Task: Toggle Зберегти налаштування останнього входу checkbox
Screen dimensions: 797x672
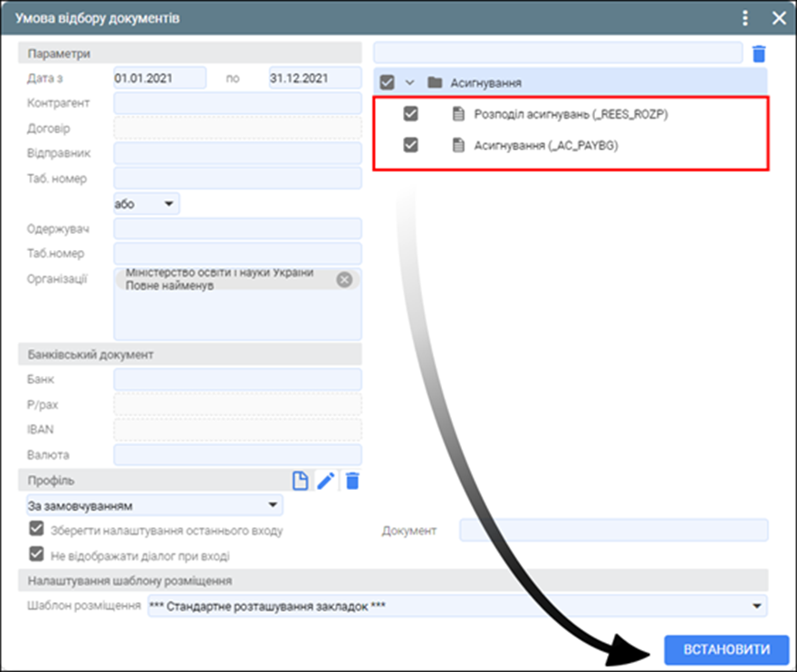Action: click(37, 530)
